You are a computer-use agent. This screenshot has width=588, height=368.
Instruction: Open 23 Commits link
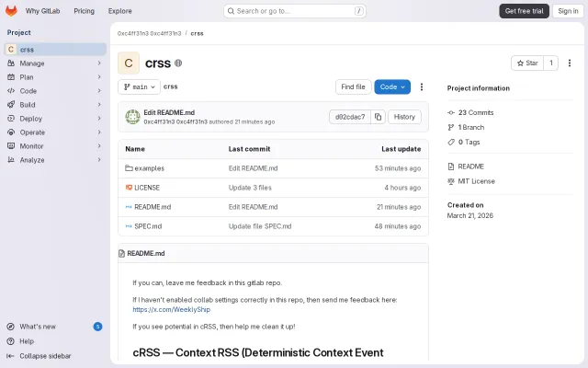476,112
